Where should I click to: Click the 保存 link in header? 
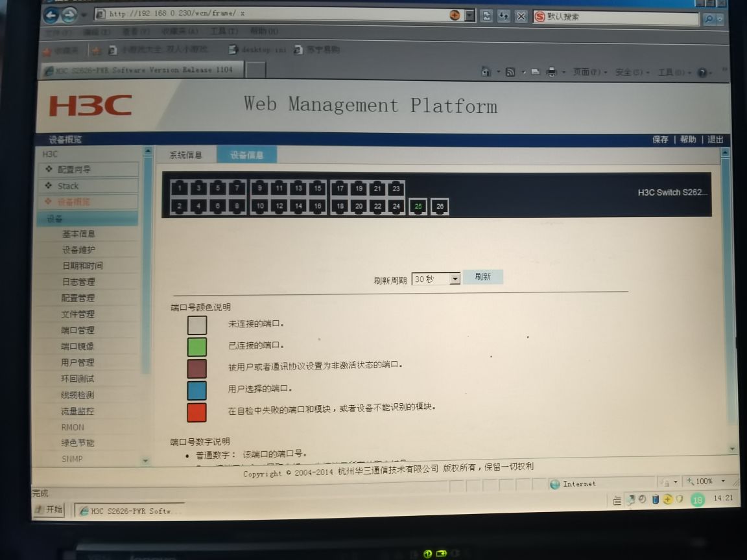[660, 139]
